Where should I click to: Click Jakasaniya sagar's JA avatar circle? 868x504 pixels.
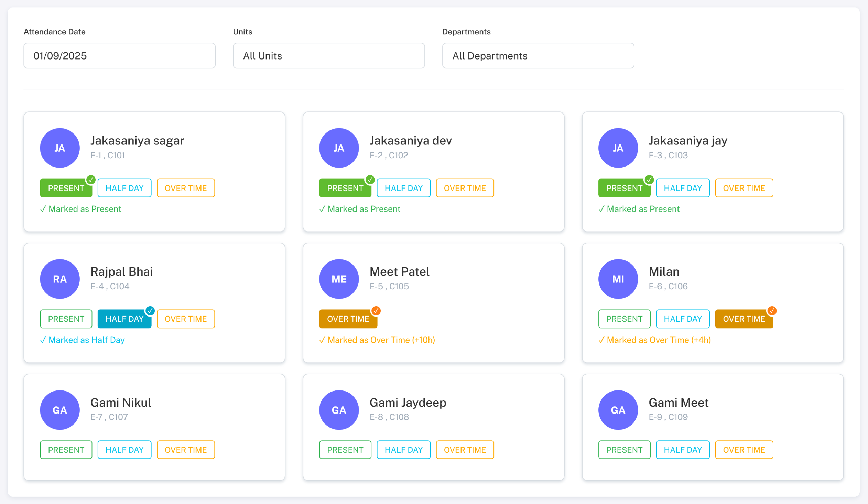pos(59,148)
